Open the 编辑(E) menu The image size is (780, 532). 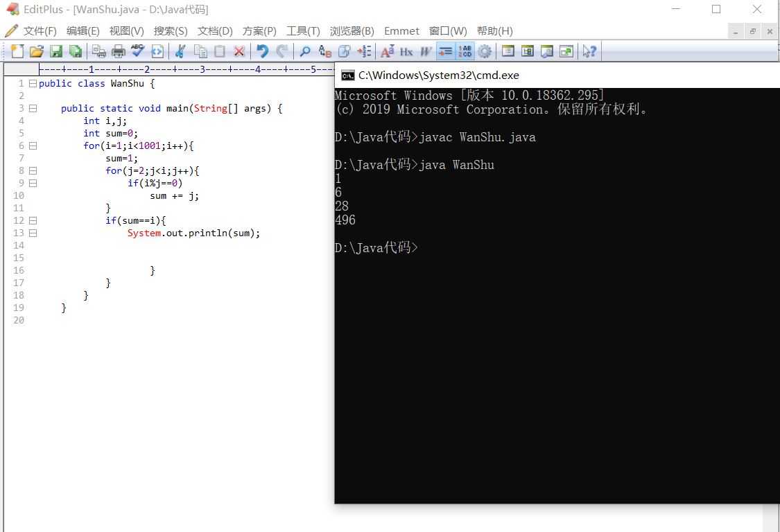(x=83, y=31)
